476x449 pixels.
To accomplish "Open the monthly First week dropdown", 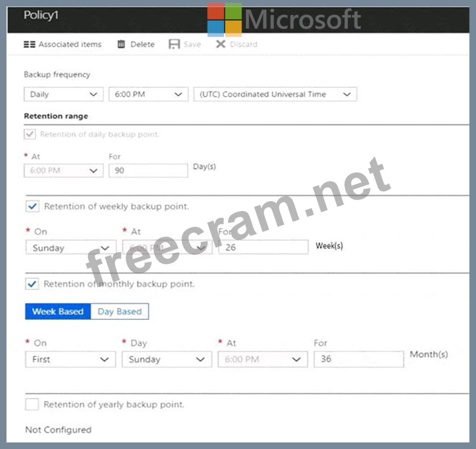I will click(70, 359).
